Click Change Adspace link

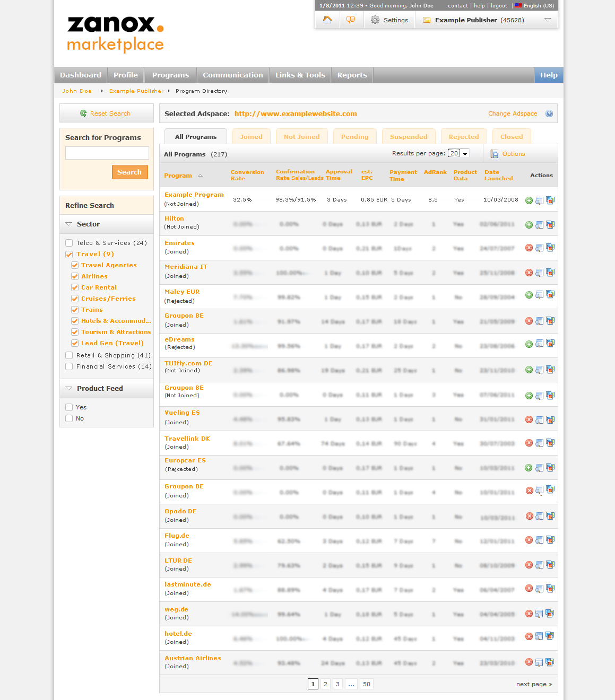[513, 113]
